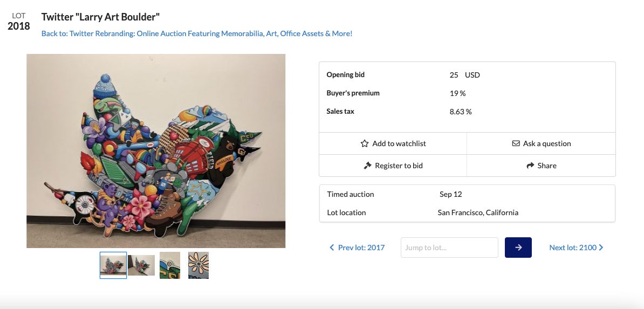Select the daisy flower detail thumbnail
Screen dimensions: 644x309
(198, 265)
